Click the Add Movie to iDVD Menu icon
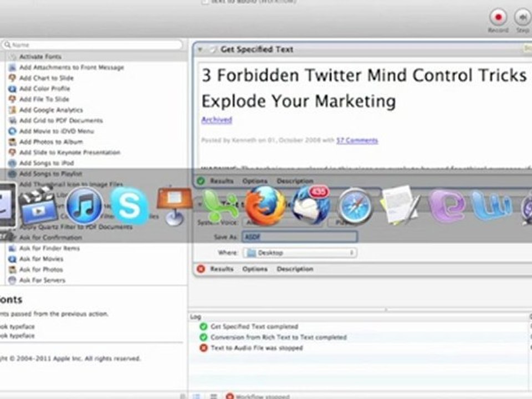Screen dimensions: 532x399 tap(12, 131)
